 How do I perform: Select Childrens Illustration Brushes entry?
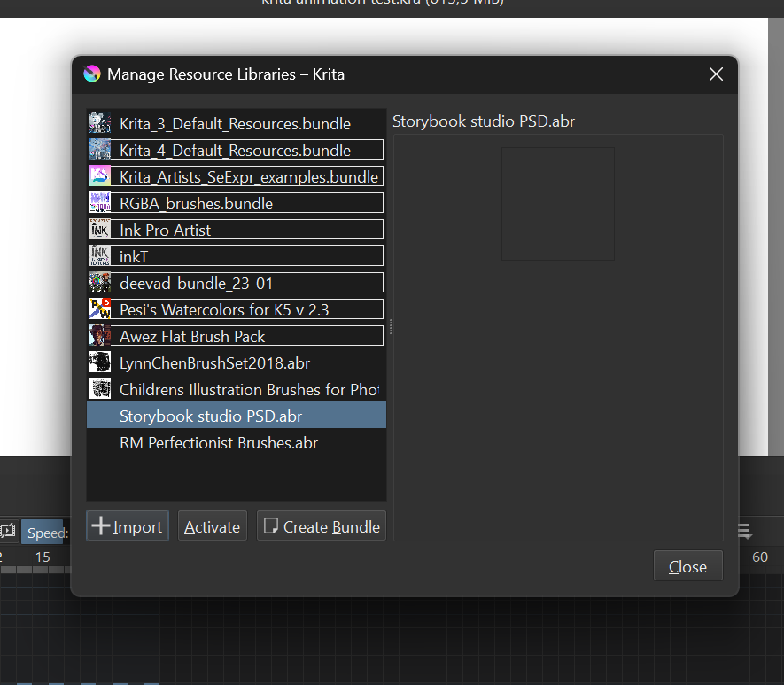pyautogui.click(x=236, y=389)
